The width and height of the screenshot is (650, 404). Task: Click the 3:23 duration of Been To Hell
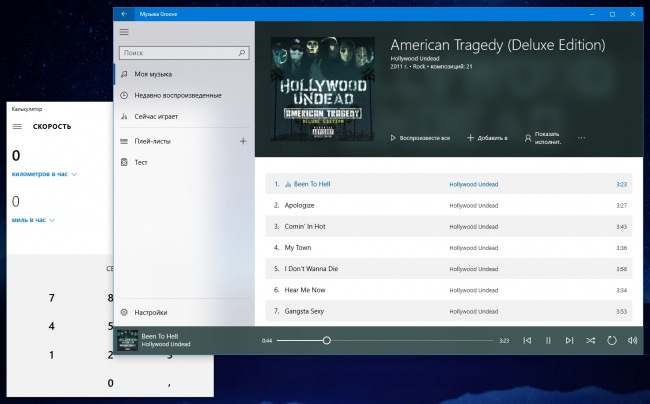(621, 184)
